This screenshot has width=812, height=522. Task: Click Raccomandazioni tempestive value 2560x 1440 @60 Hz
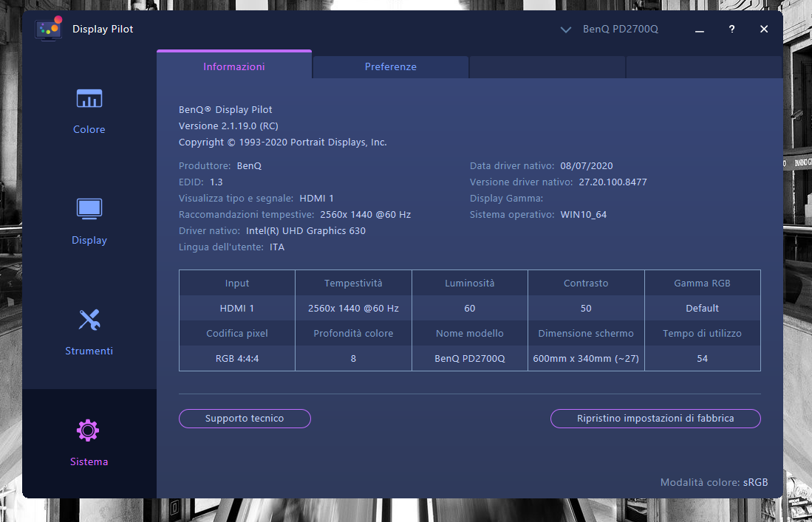coord(366,215)
